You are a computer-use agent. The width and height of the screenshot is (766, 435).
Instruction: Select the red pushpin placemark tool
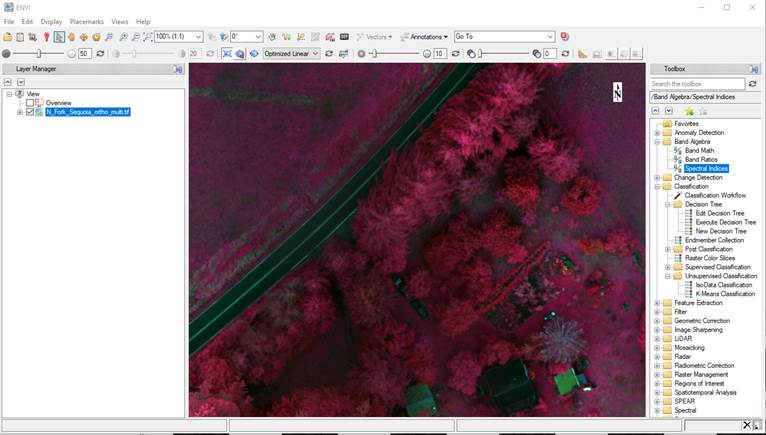coord(46,37)
